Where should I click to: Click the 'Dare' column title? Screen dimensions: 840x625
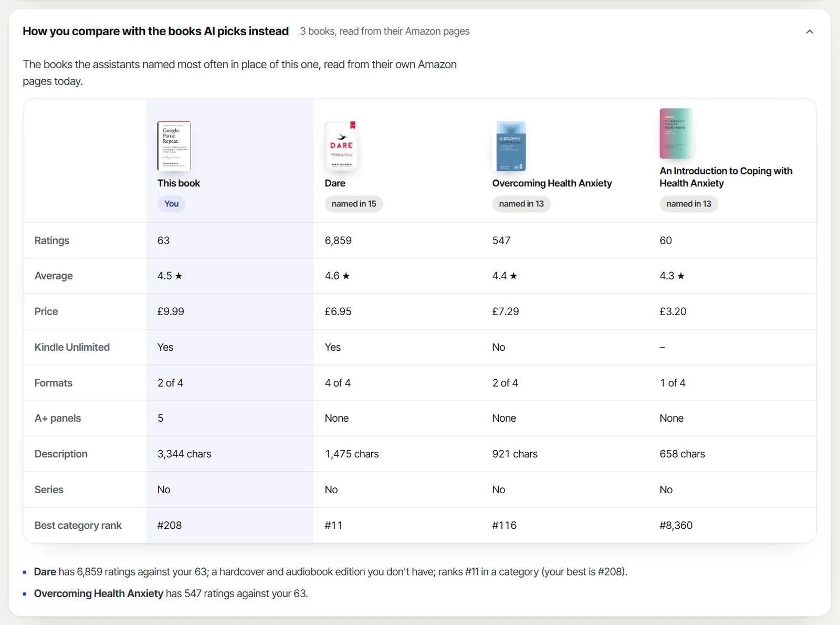tap(335, 183)
